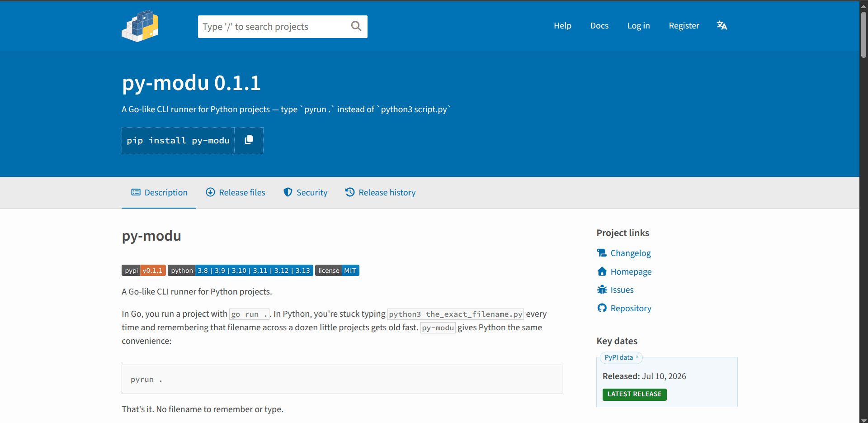Click the 'pip install py-modu' command text
868x423 pixels.
(x=178, y=141)
